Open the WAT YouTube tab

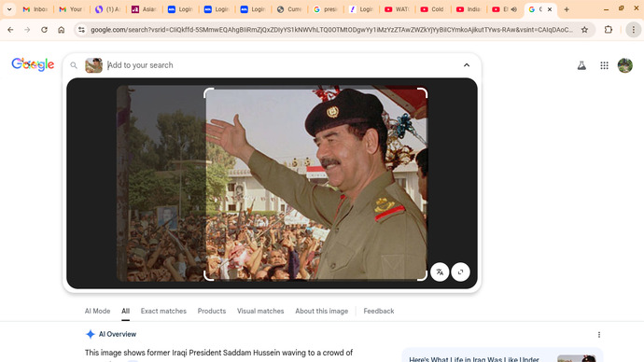click(x=397, y=9)
